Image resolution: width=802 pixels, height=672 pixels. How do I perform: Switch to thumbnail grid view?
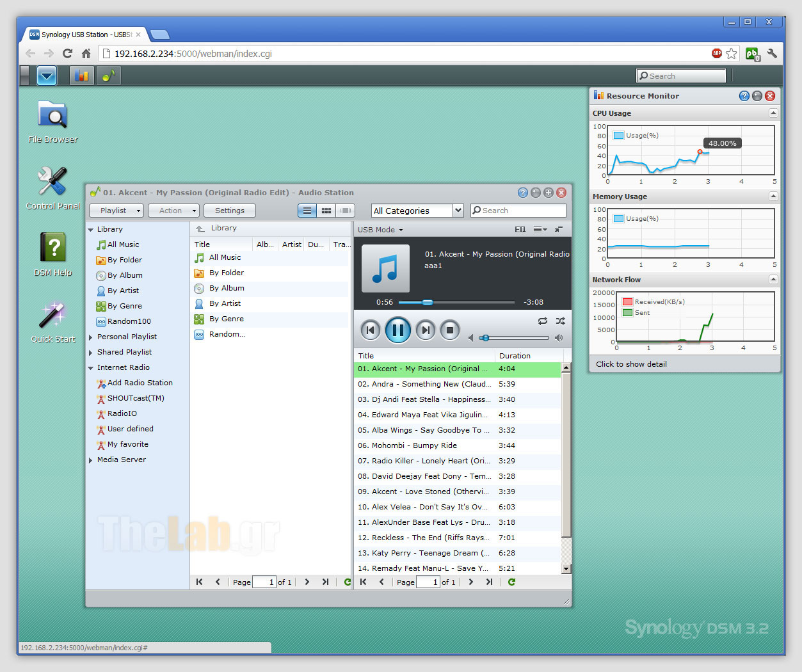coord(326,211)
